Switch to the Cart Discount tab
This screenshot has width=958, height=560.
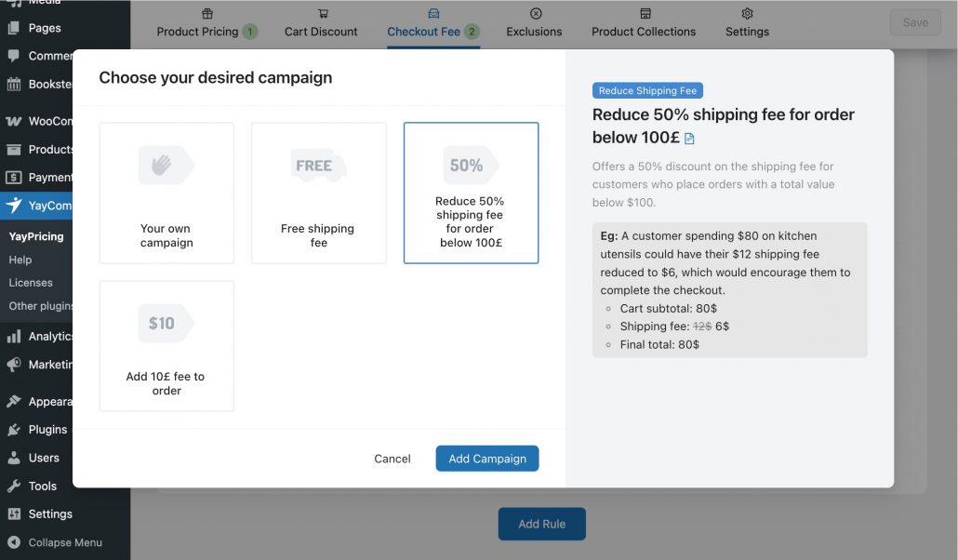pos(321,24)
